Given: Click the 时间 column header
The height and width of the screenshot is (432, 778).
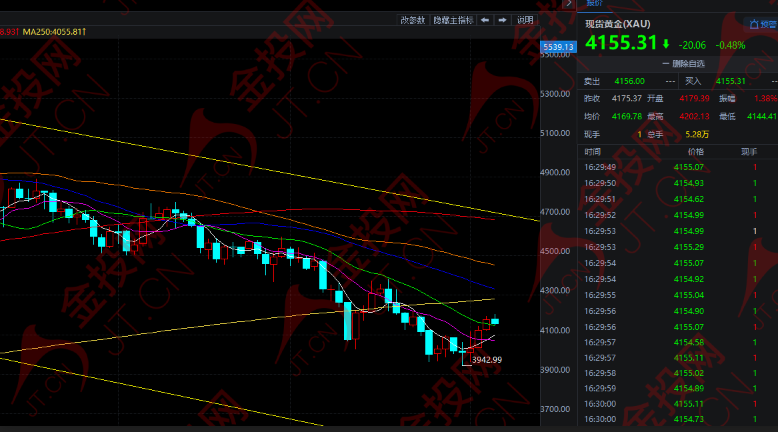Looking at the screenshot, I should coord(592,152).
